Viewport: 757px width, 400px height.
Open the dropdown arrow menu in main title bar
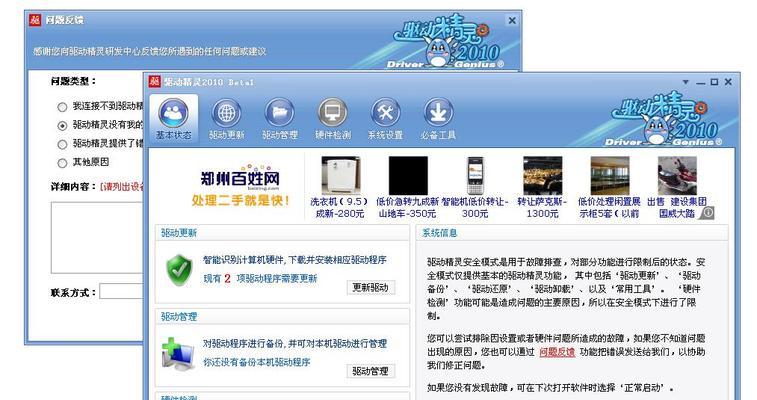tap(685, 82)
